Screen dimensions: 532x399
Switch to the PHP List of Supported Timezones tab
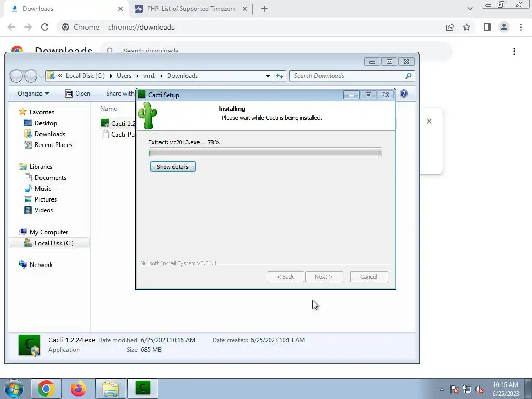click(191, 9)
